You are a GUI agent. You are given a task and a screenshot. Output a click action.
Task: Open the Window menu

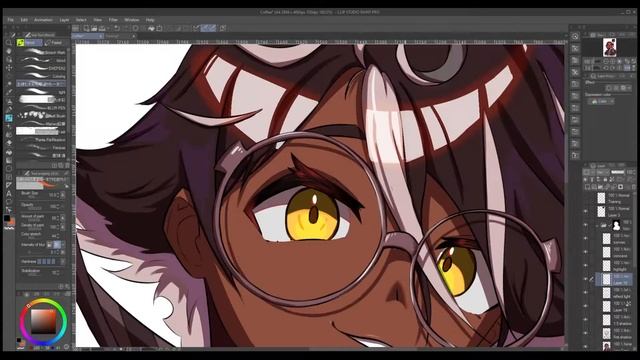[x=131, y=20]
